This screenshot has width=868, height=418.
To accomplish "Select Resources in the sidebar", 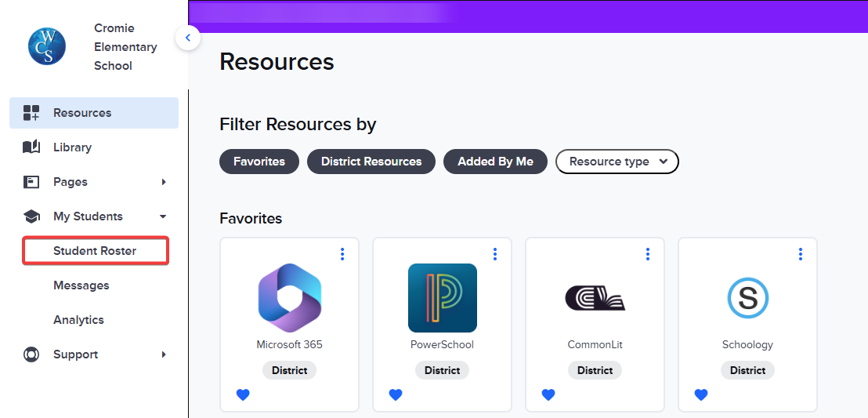I will point(94,113).
